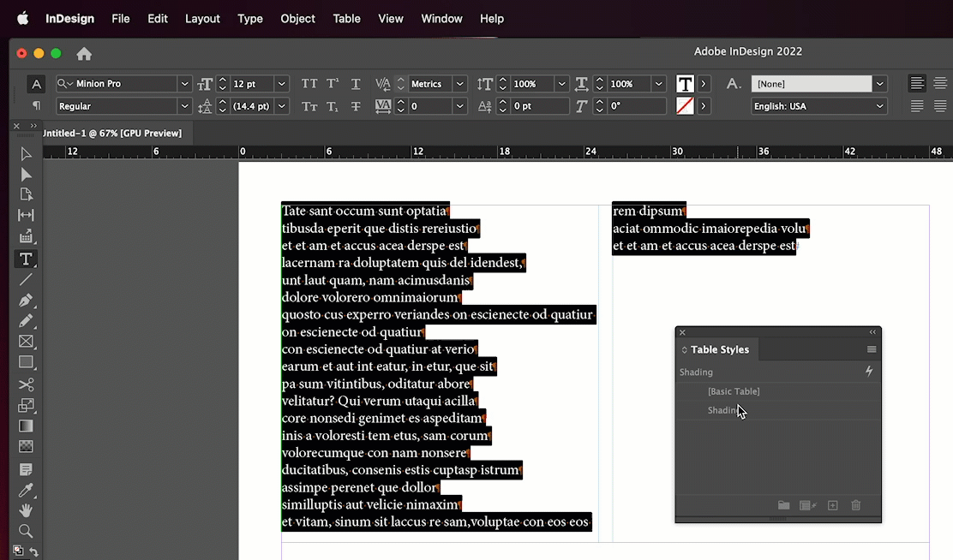953x560 pixels.
Task: Click the skew angle 0° field
Action: tap(637, 106)
